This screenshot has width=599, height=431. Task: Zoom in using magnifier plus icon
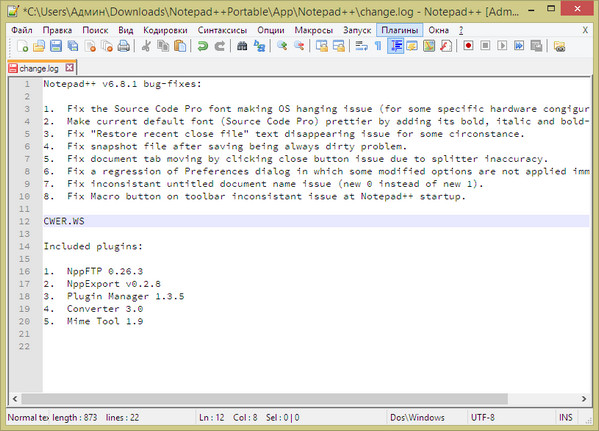click(x=282, y=46)
